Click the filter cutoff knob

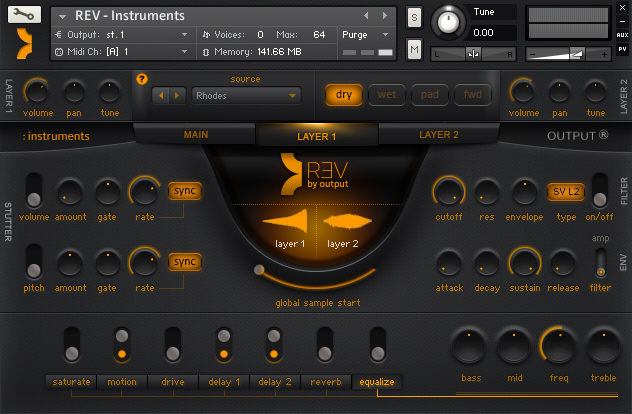(x=449, y=192)
